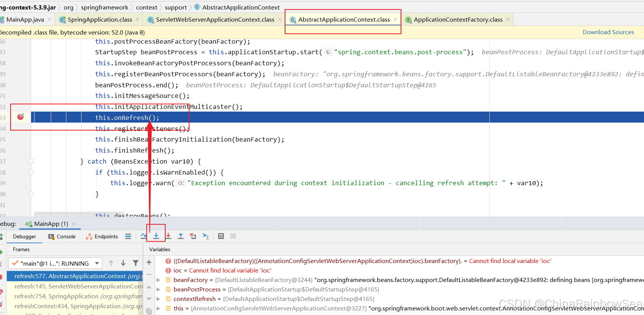This screenshot has height=315, width=644.
Task: Switch to the SpringApplication.class tab
Action: 100,19
